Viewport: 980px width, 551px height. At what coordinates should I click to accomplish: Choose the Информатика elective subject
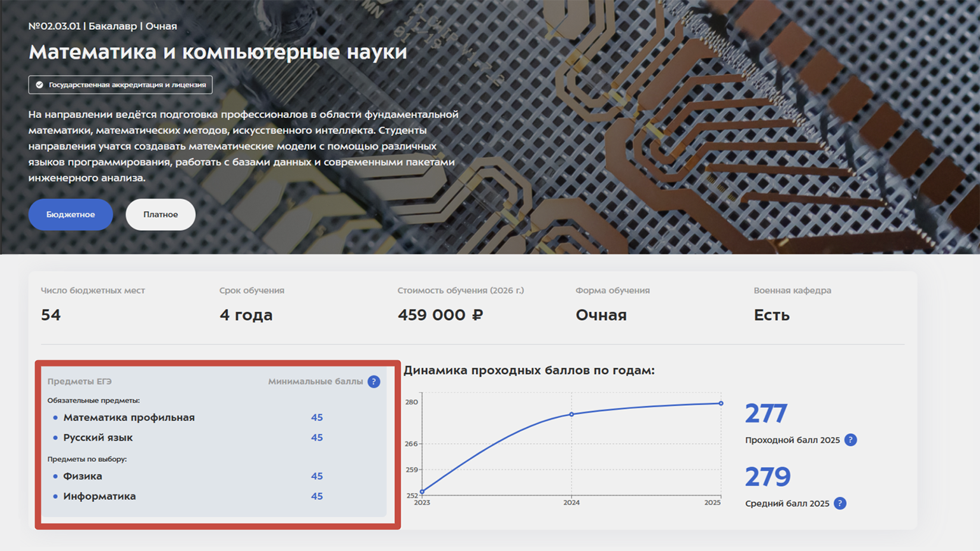tap(99, 496)
